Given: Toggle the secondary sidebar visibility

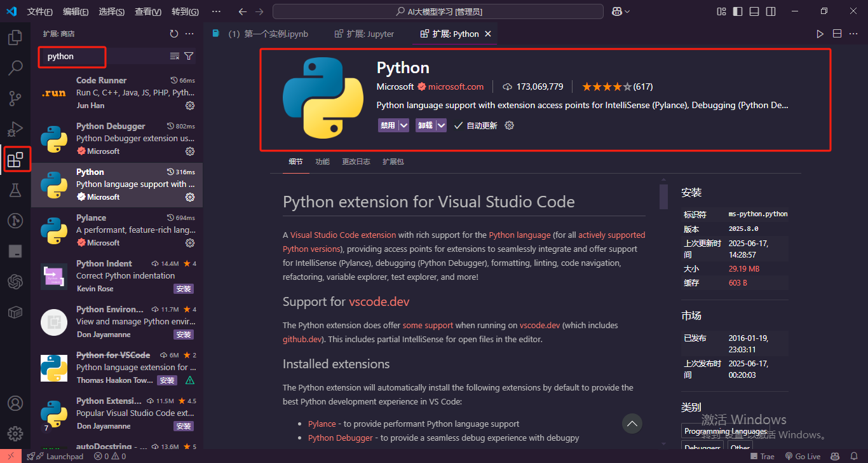Looking at the screenshot, I should tap(770, 11).
